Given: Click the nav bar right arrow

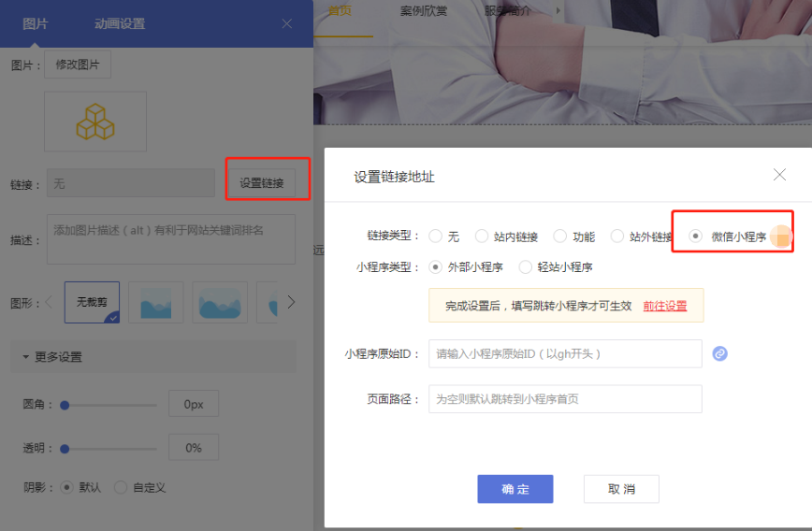Looking at the screenshot, I should [558, 10].
